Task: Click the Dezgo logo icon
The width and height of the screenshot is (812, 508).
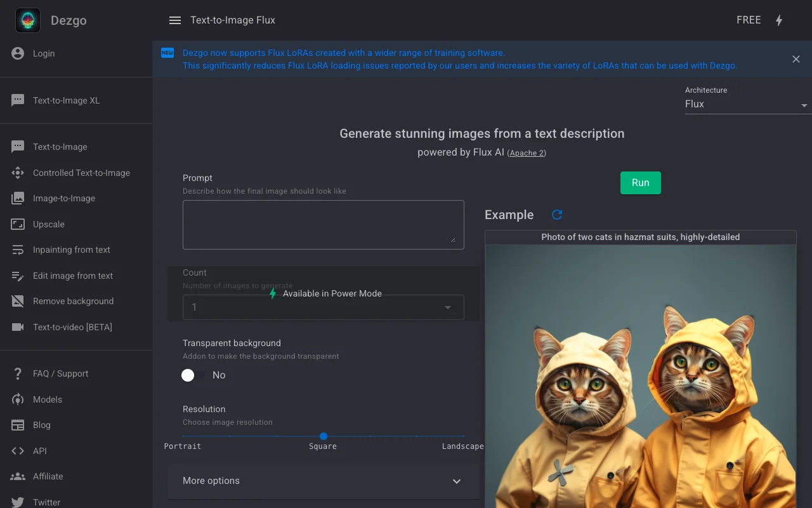Action: pos(28,20)
